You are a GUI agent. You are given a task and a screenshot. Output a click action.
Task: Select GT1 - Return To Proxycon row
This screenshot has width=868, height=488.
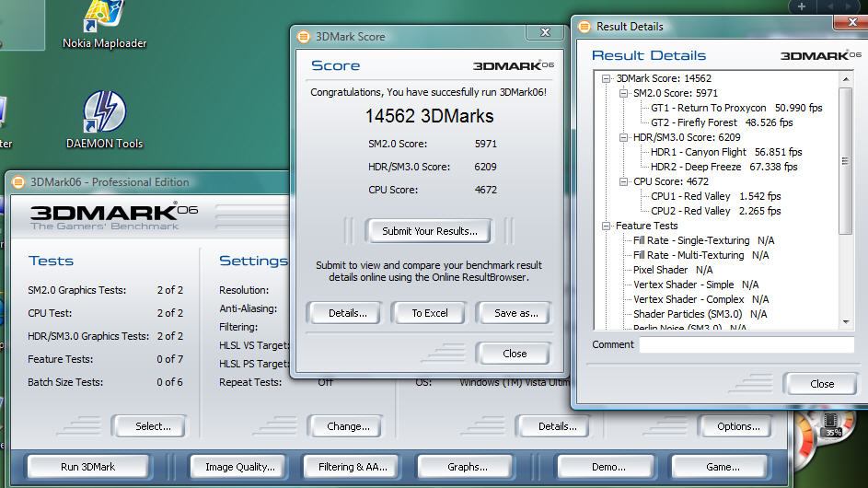(736, 108)
